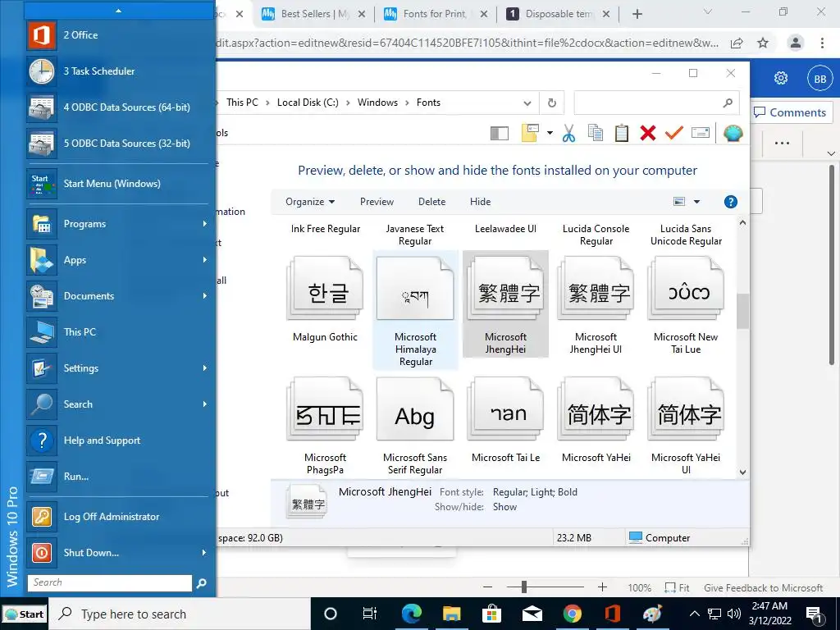The image size is (840, 630).
Task: Toggle the preview pane toolbar icon
Action: (500, 134)
